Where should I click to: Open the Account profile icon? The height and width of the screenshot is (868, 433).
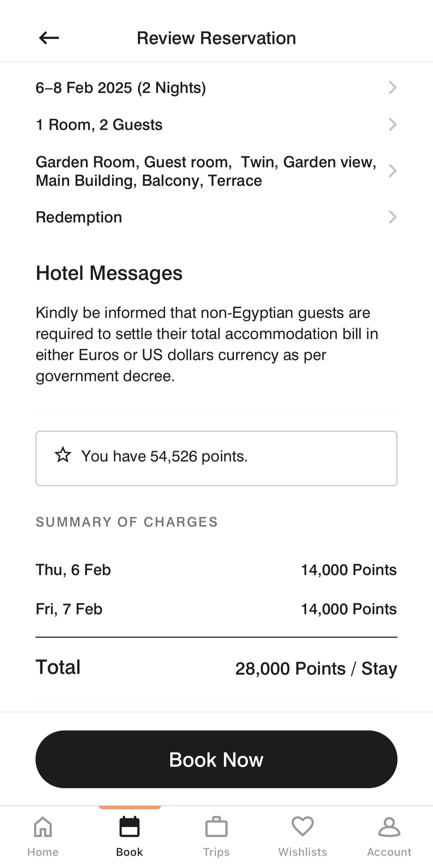point(389,827)
